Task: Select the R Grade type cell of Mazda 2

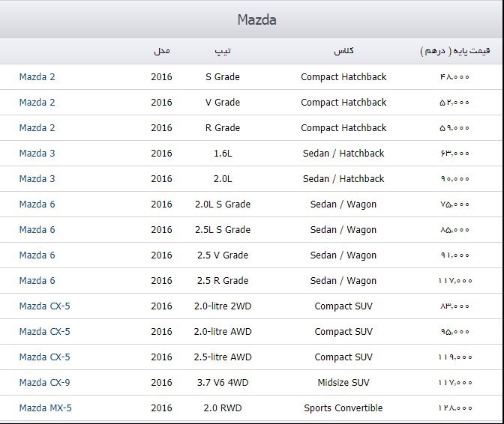Action: 223,128
